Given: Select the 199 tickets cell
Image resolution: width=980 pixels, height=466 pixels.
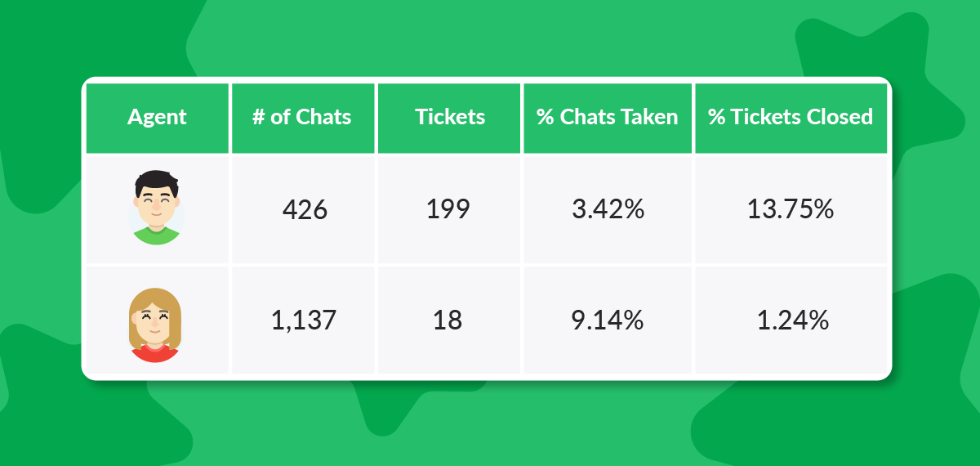Looking at the screenshot, I should point(448,209).
